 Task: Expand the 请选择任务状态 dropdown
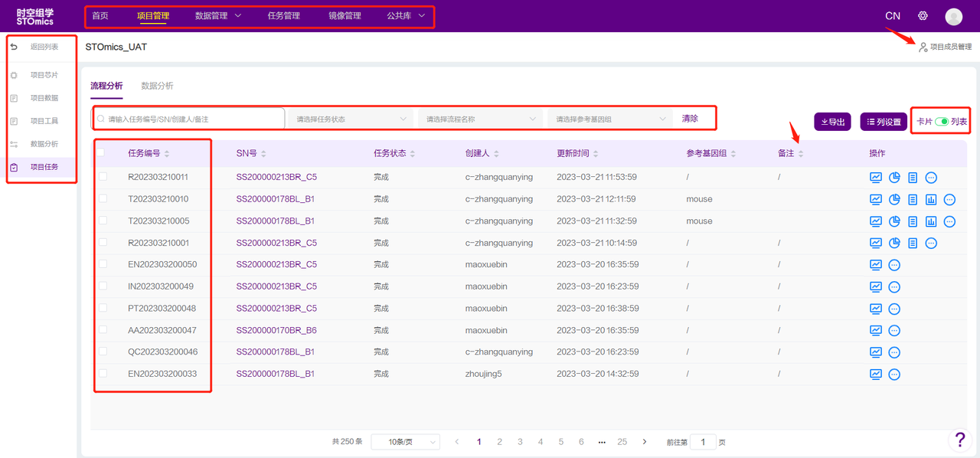point(351,119)
